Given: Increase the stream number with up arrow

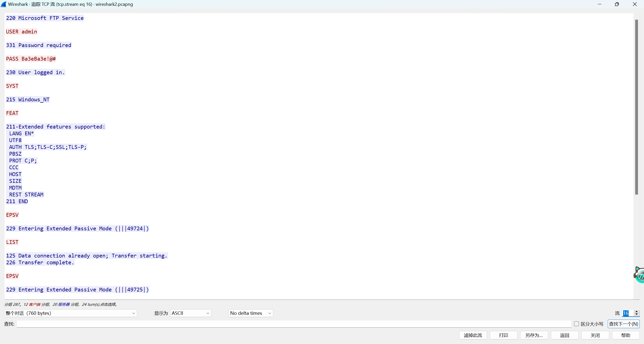Looking at the screenshot, I should coord(637,312).
